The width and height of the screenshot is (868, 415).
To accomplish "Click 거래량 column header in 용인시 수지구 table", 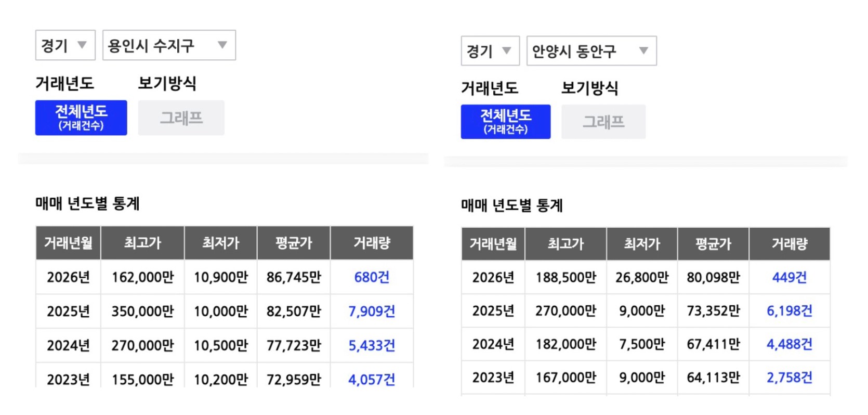I will click(372, 243).
